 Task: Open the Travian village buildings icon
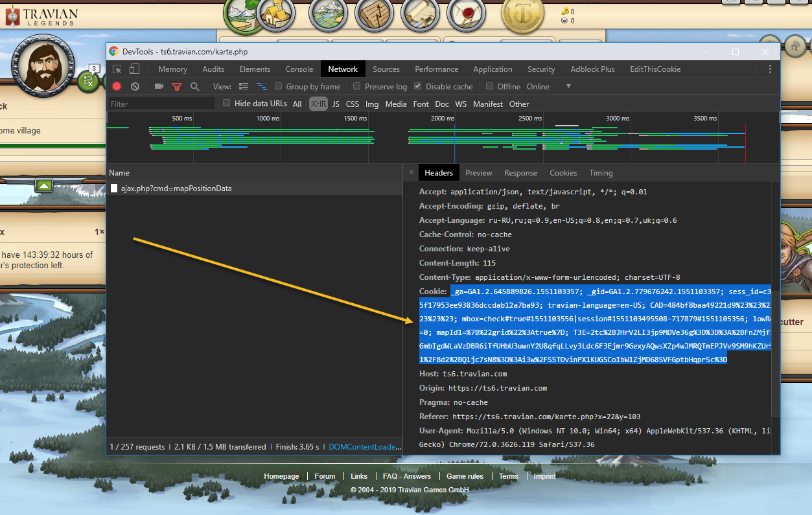click(x=276, y=13)
